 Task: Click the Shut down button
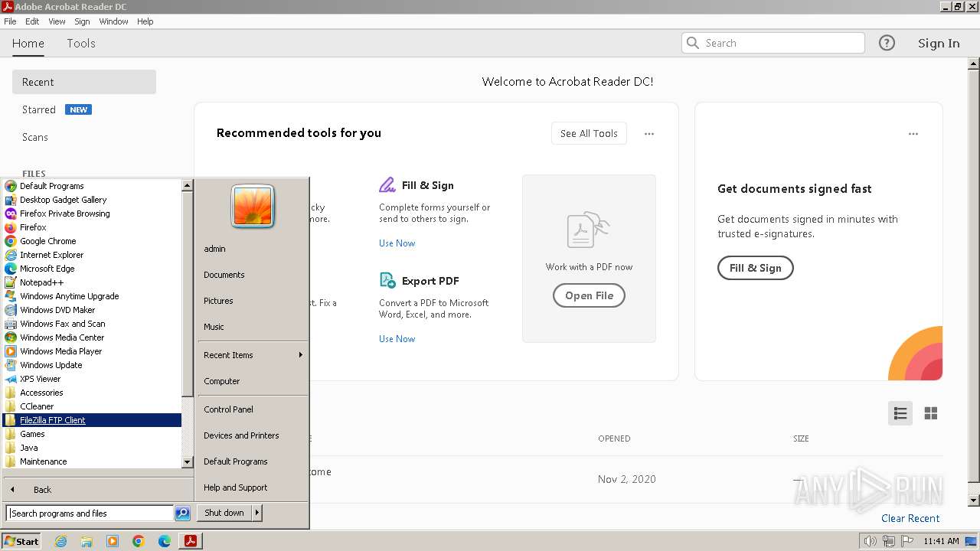pyautogui.click(x=224, y=513)
